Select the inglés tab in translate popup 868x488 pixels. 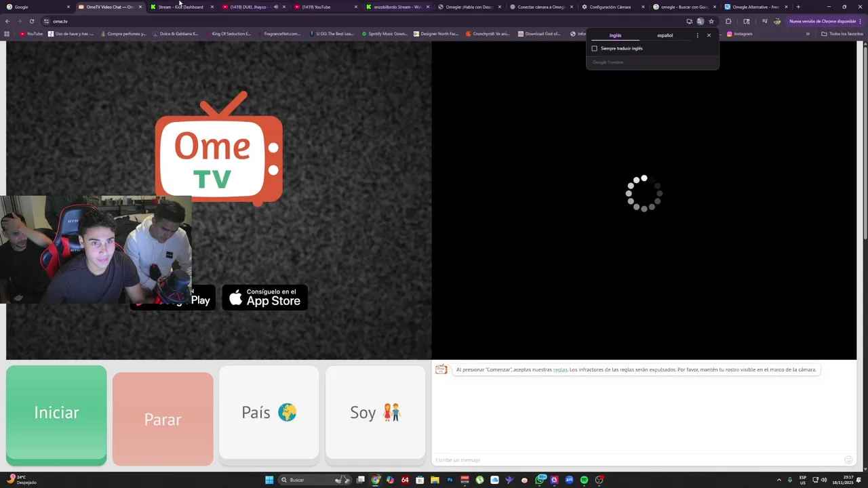coord(615,35)
